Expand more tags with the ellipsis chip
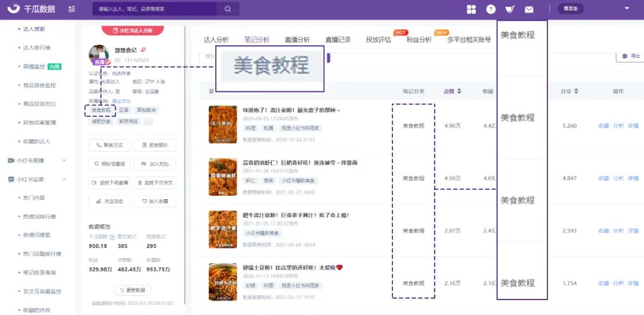The width and height of the screenshot is (644, 315). pos(148,121)
